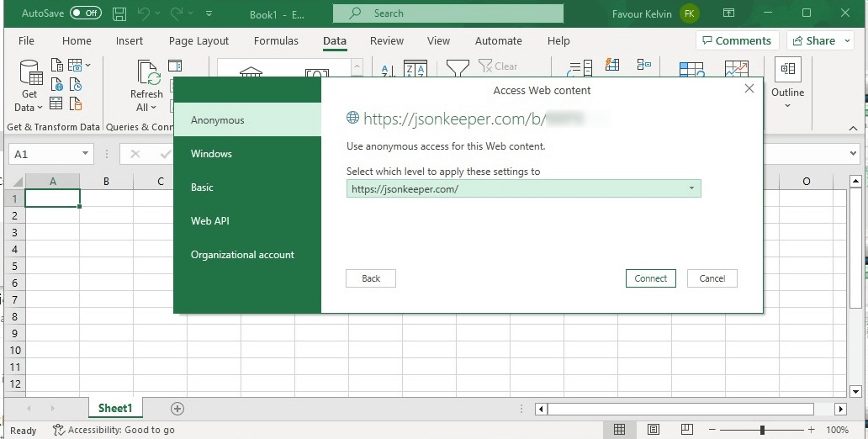Expand the Share button dropdown arrow
Image resolution: width=868 pixels, height=439 pixels.
848,41
